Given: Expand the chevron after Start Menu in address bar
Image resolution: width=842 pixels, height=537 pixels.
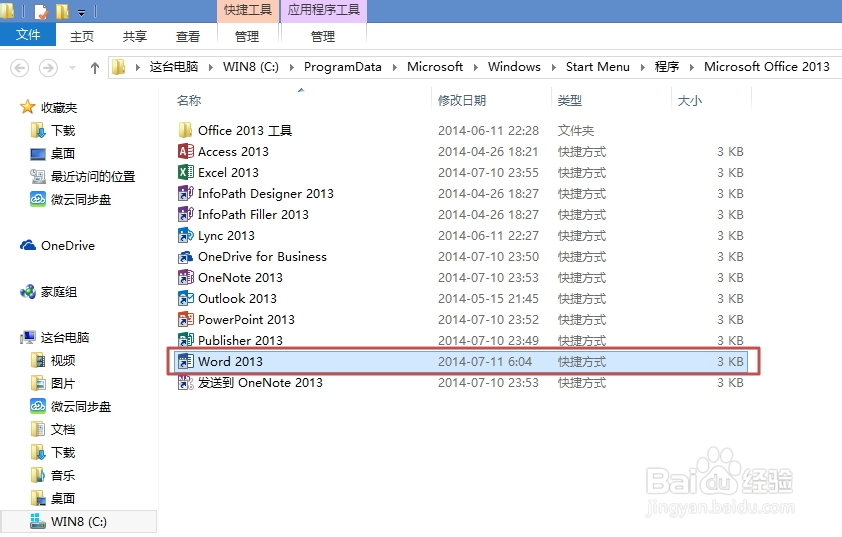Looking at the screenshot, I should 642,67.
